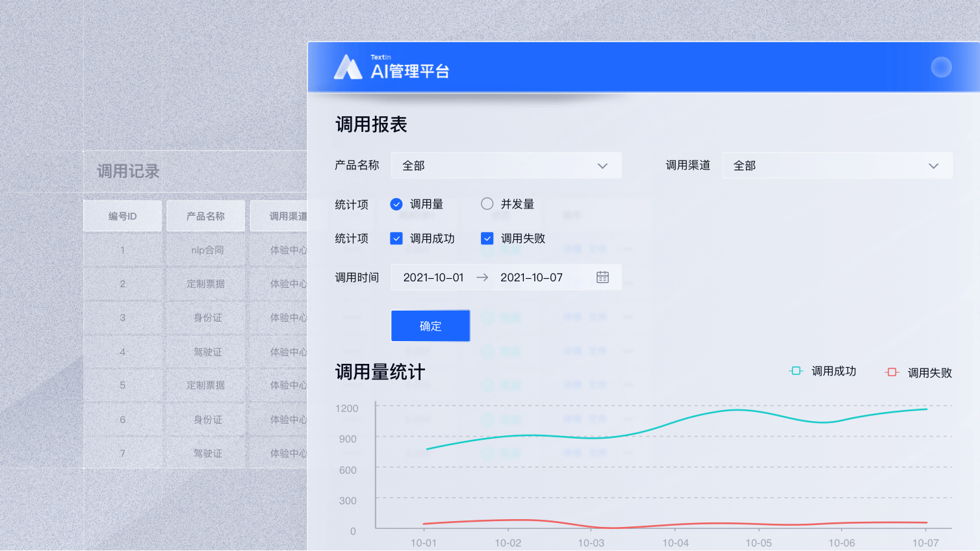Expand the 产品名称 dropdown
Image resolution: width=980 pixels, height=551 pixels.
[506, 166]
